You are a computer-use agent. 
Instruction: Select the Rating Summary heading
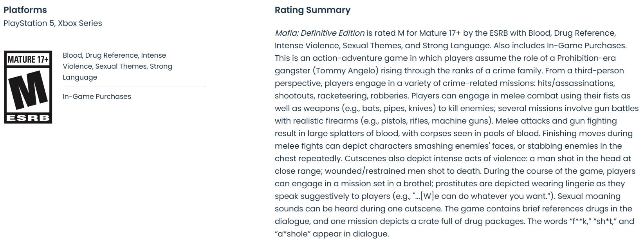[312, 10]
